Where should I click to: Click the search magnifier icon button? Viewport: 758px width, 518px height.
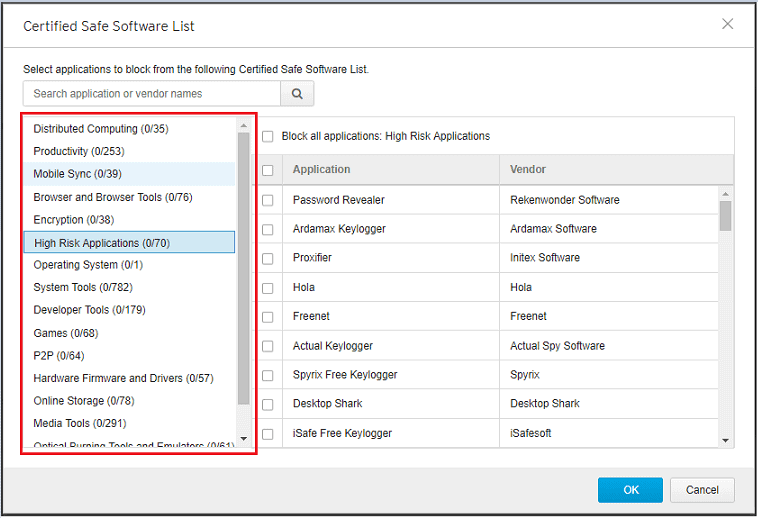click(297, 94)
